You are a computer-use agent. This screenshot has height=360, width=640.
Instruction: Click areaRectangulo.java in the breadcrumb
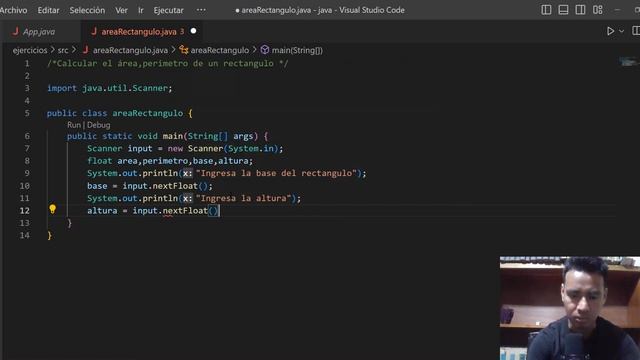(x=130, y=50)
